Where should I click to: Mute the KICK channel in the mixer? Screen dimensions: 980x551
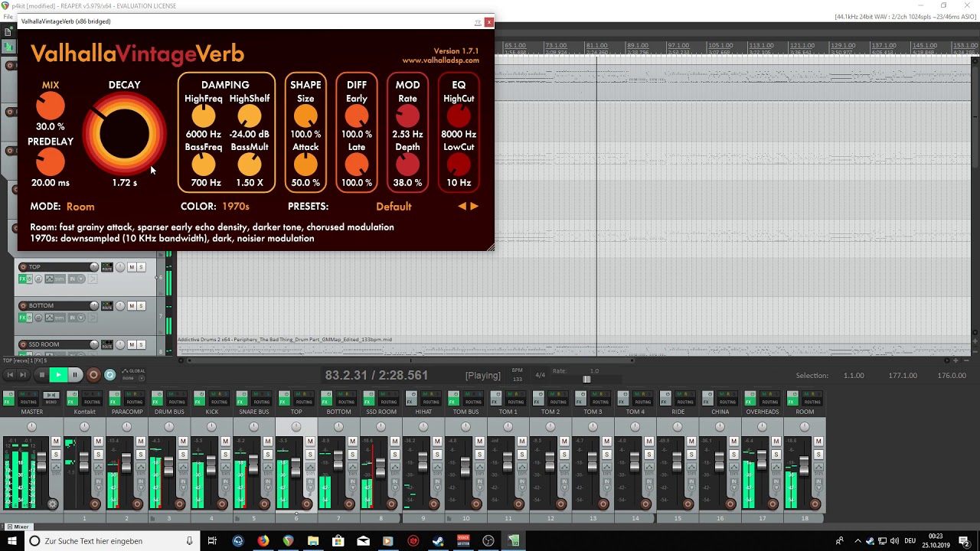pos(225,442)
